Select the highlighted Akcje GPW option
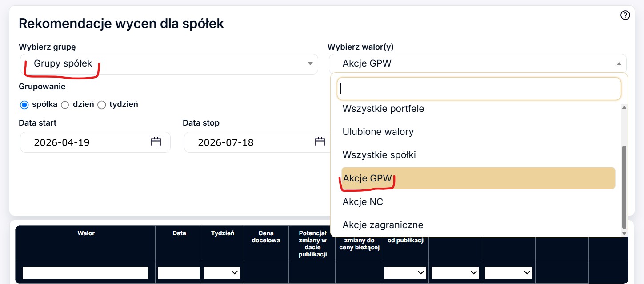644x284 pixels. [478, 178]
